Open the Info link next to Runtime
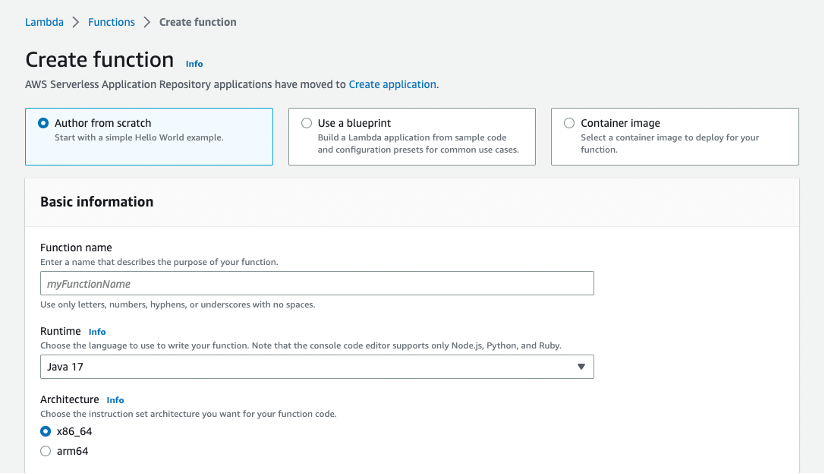 [97, 332]
